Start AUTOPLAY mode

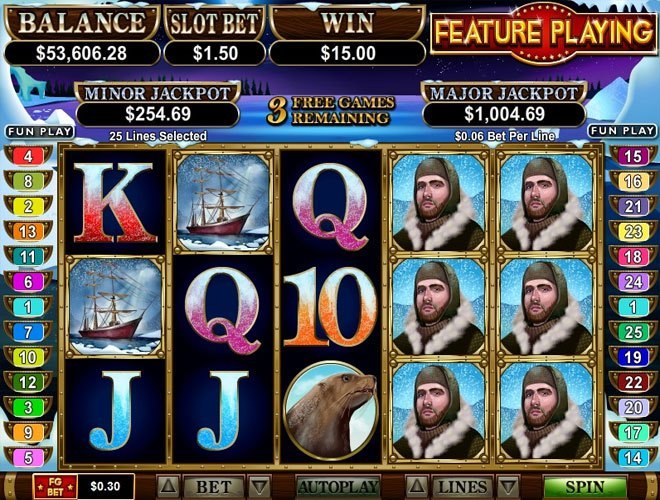[338, 487]
